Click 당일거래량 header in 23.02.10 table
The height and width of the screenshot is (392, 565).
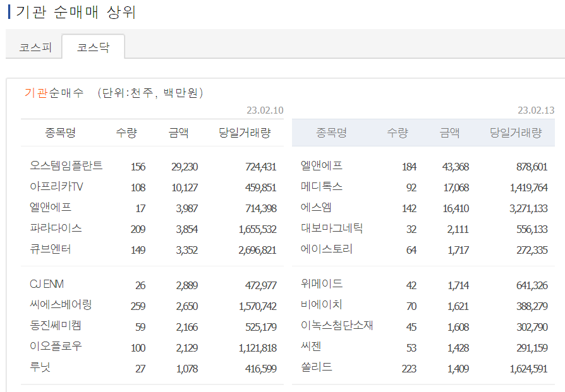(245, 133)
